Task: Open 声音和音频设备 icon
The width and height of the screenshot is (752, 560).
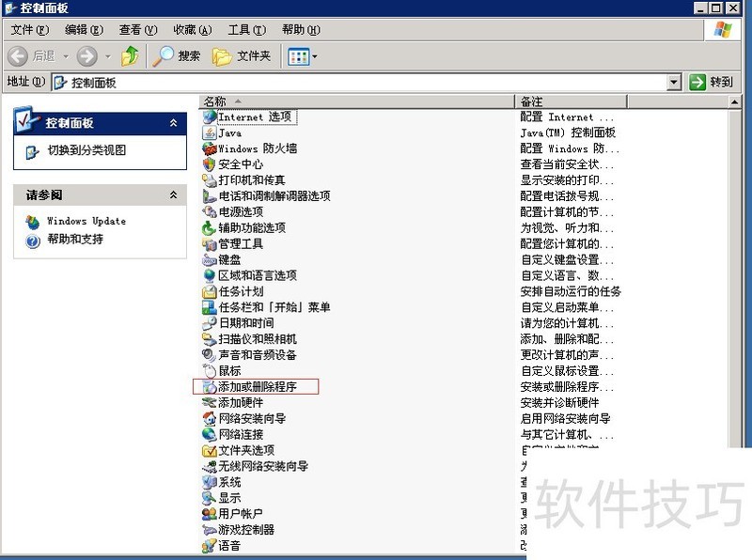Action: (x=209, y=355)
